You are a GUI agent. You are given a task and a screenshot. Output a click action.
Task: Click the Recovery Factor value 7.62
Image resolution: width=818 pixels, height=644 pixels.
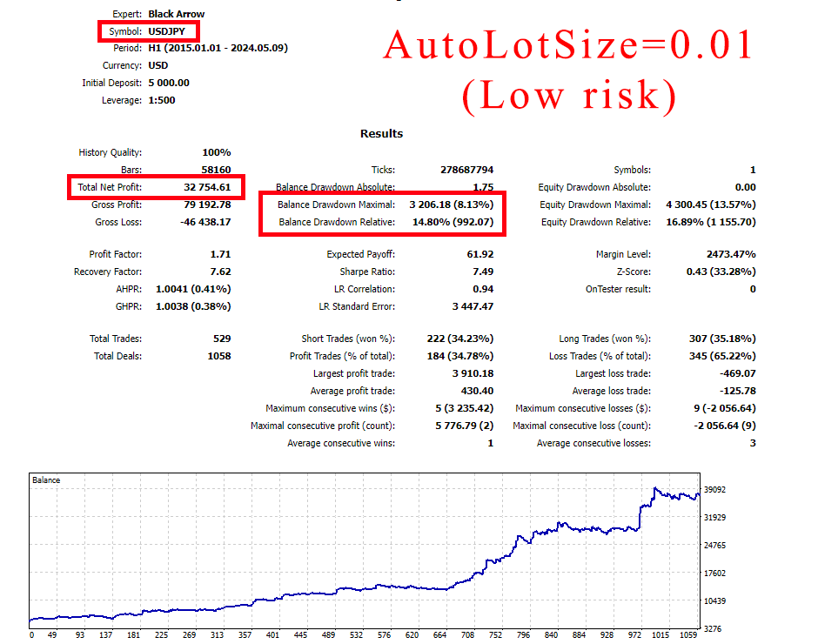[221, 272]
